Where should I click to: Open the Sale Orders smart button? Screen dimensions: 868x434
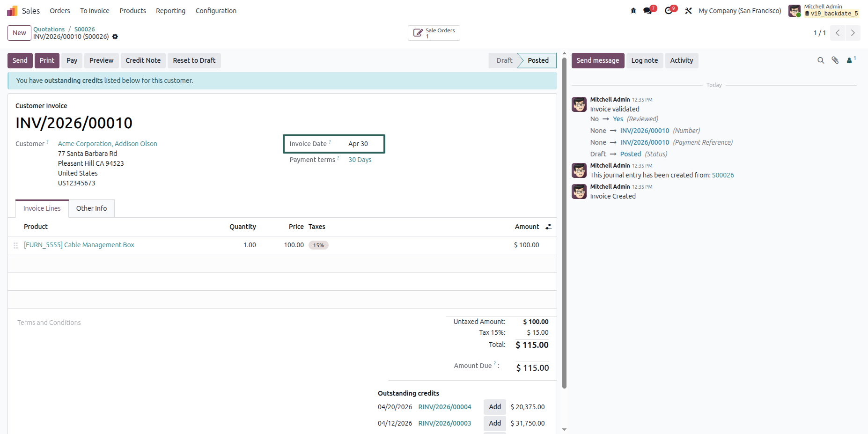434,33
